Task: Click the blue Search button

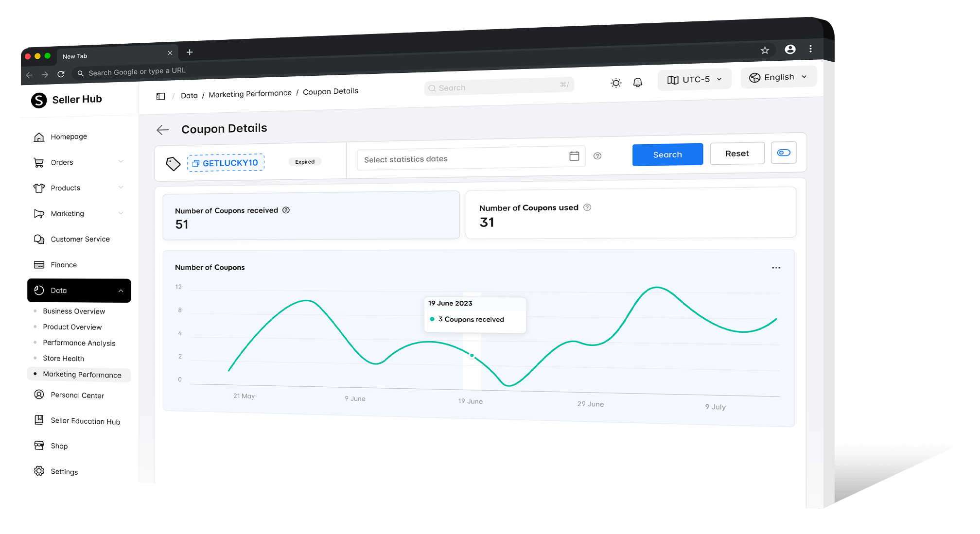Action: tap(667, 155)
